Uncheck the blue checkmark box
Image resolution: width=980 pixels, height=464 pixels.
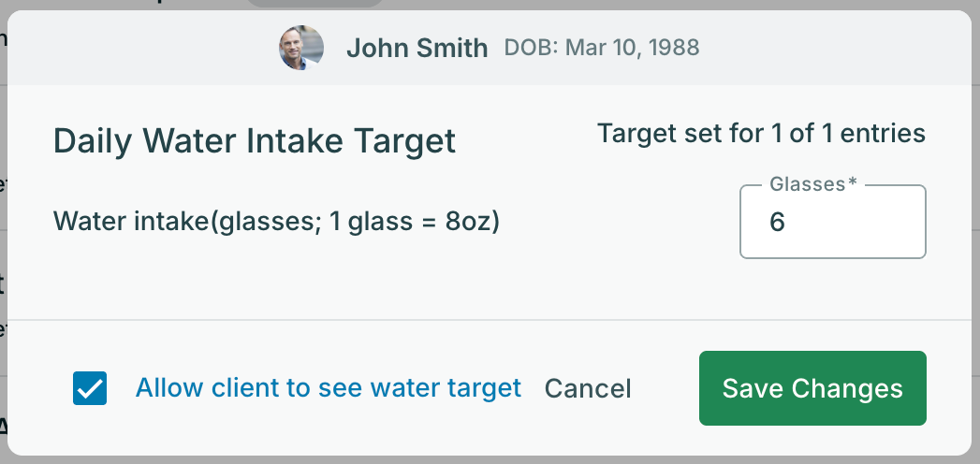click(90, 388)
